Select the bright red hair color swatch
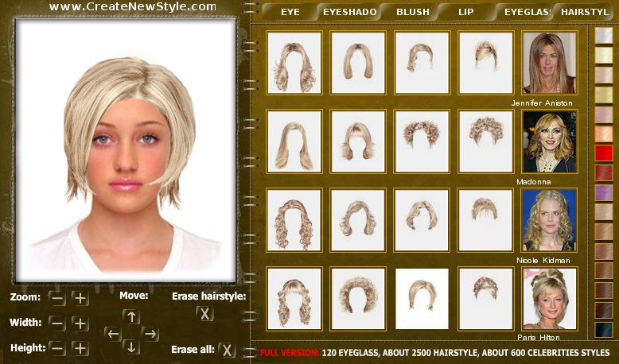This screenshot has width=619, height=364. point(604,153)
